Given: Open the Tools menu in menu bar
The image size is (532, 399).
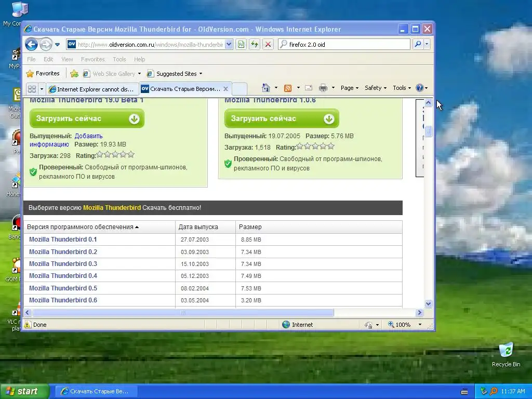Looking at the screenshot, I should pyautogui.click(x=119, y=59).
